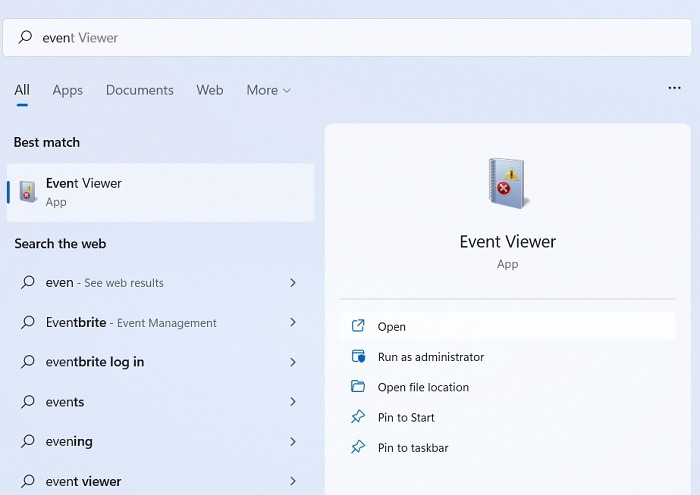Image resolution: width=700 pixels, height=495 pixels.
Task: Click 'even - See web results' suggestion
Action: pos(104,283)
